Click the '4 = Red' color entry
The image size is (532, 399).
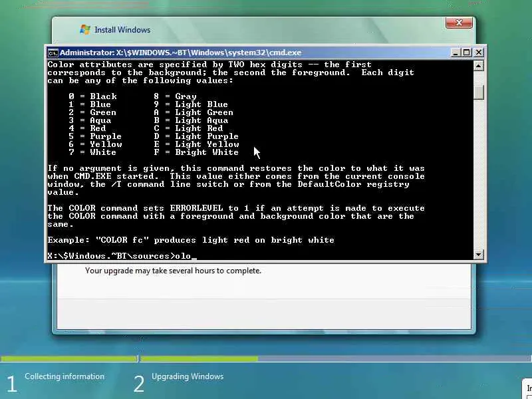pyautogui.click(x=87, y=128)
